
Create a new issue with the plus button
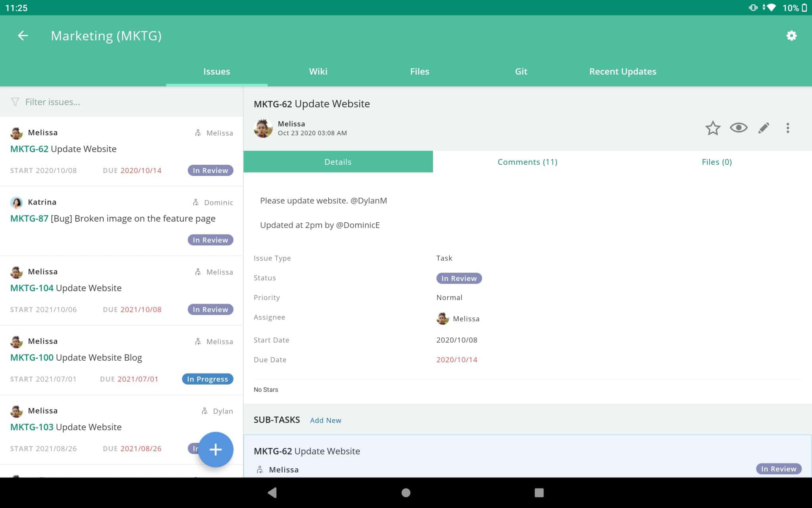(216, 449)
